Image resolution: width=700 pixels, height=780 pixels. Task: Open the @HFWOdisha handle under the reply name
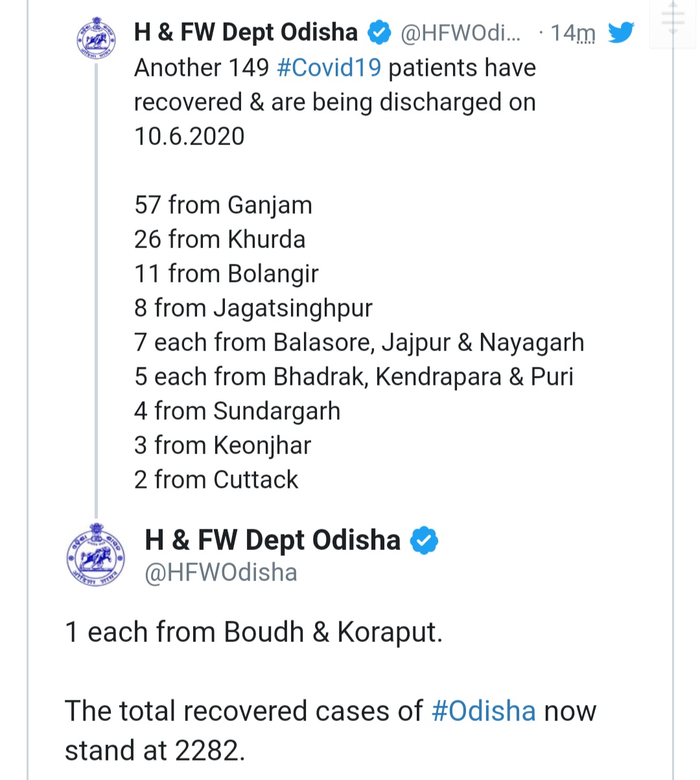pos(221,573)
